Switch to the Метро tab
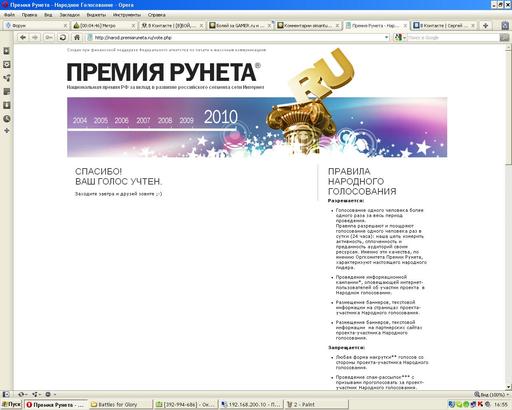 (x=103, y=25)
